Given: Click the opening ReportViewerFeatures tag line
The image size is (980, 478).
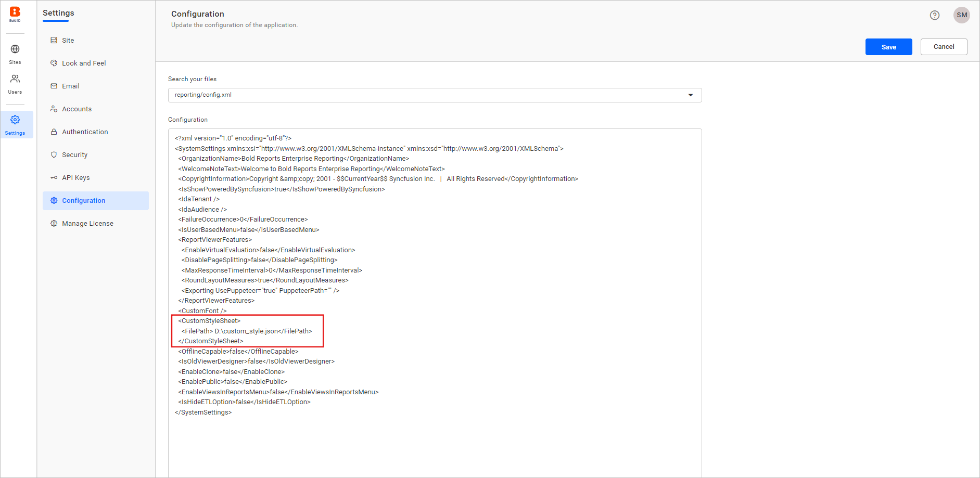Looking at the screenshot, I should coord(215,240).
